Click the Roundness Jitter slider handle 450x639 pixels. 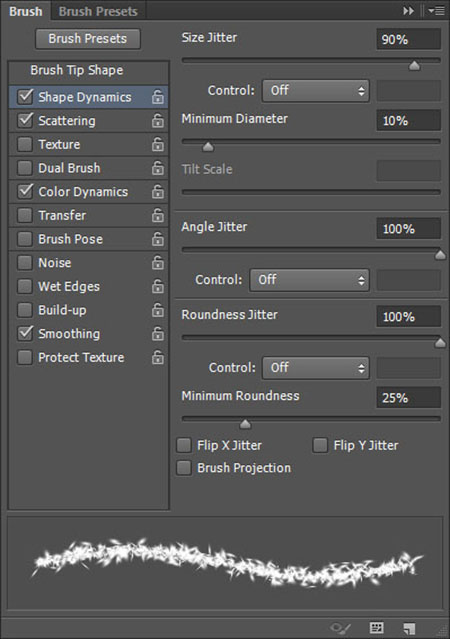(440, 343)
